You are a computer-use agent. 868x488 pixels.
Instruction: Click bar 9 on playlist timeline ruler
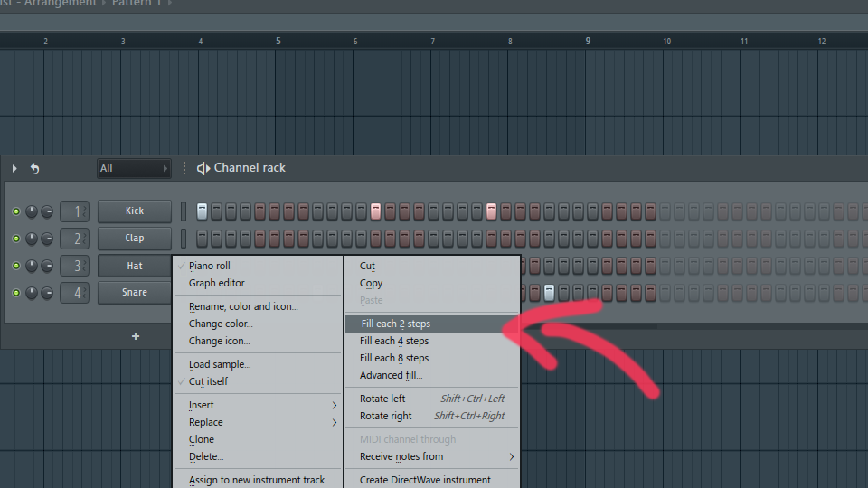pos(588,41)
